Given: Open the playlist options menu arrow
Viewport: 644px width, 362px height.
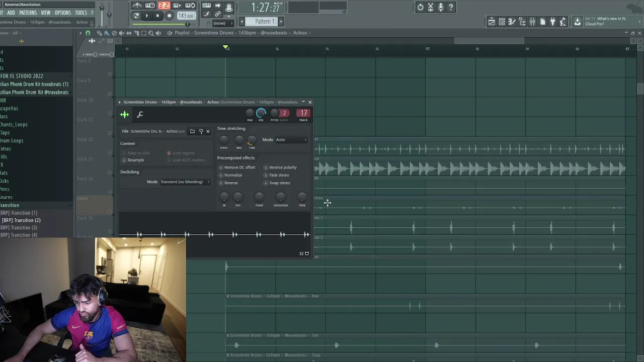Looking at the screenshot, I should pos(80,33).
